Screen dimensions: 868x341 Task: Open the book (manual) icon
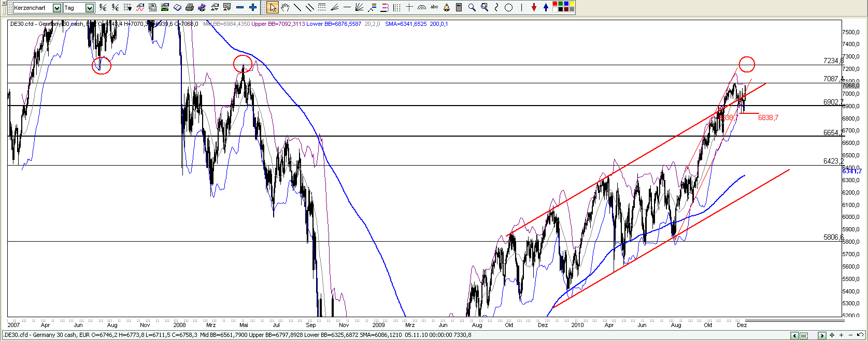click(177, 7)
